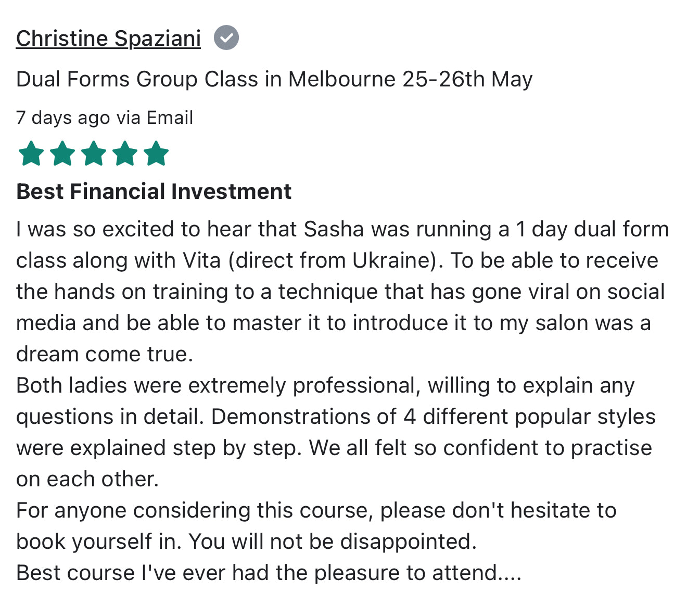687x616 pixels.
Task: Click the '7 days ago' timestamp
Action: point(63,118)
